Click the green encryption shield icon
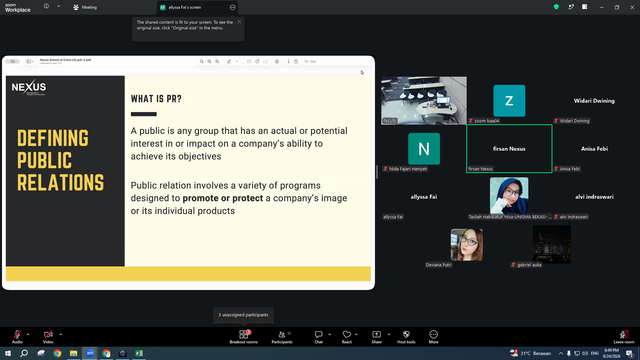 (x=556, y=7)
